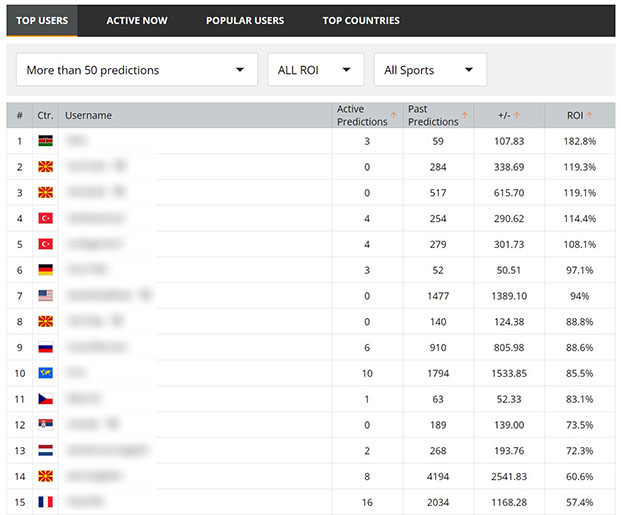Image resolution: width=621 pixels, height=515 pixels.
Task: Switch to the Popular Users tab
Action: 245,21
